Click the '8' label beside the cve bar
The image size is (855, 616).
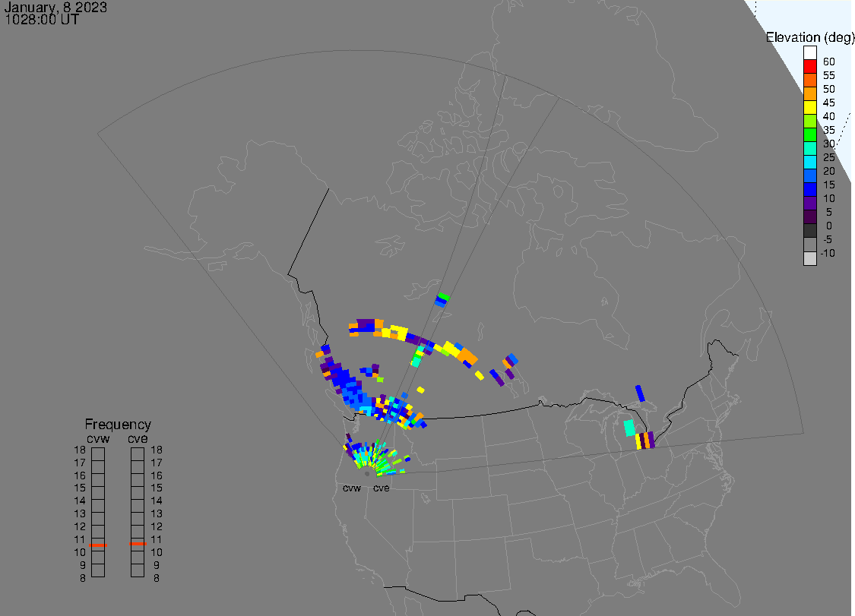(x=157, y=578)
